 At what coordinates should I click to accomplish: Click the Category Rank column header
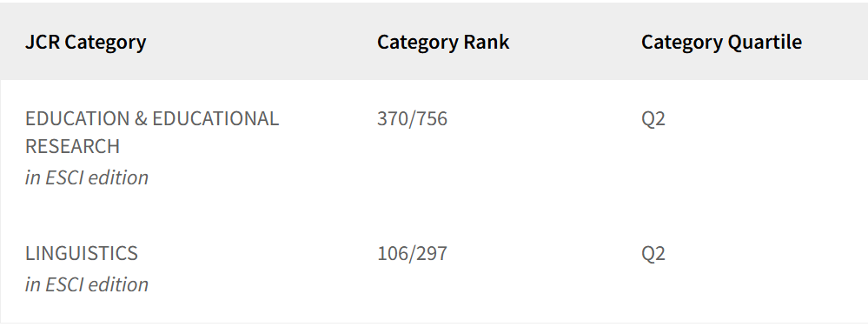point(443,42)
